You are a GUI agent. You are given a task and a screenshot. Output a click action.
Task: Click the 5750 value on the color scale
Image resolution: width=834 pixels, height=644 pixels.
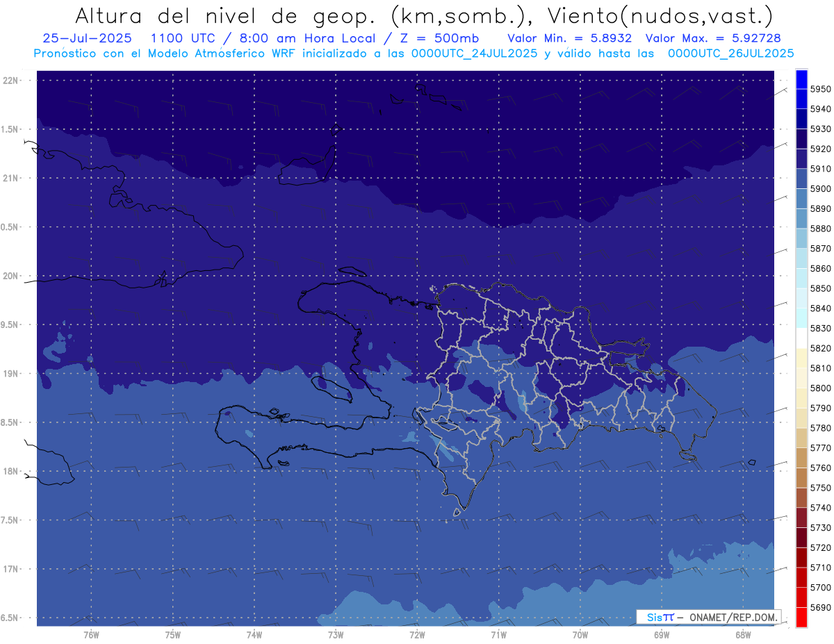[x=821, y=488]
